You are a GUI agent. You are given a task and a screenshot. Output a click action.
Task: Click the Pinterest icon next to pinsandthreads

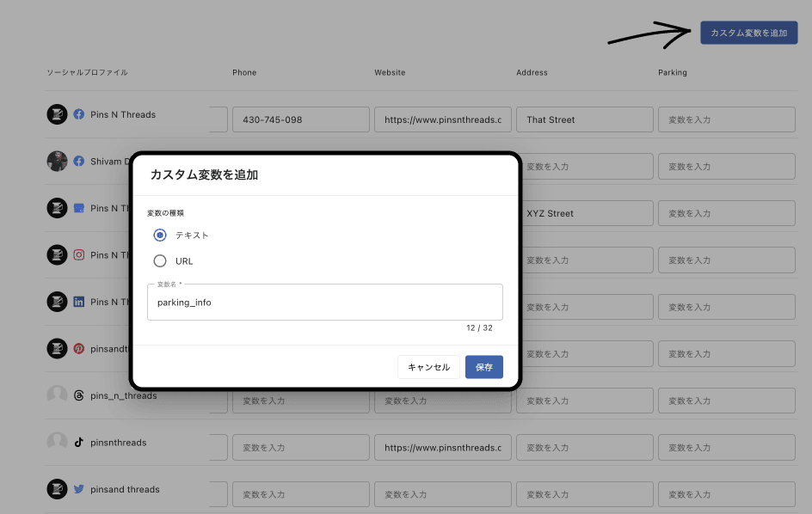coord(79,349)
